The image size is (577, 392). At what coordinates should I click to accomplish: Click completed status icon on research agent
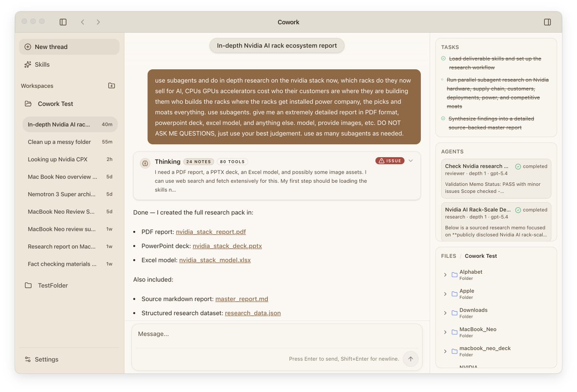(x=518, y=210)
